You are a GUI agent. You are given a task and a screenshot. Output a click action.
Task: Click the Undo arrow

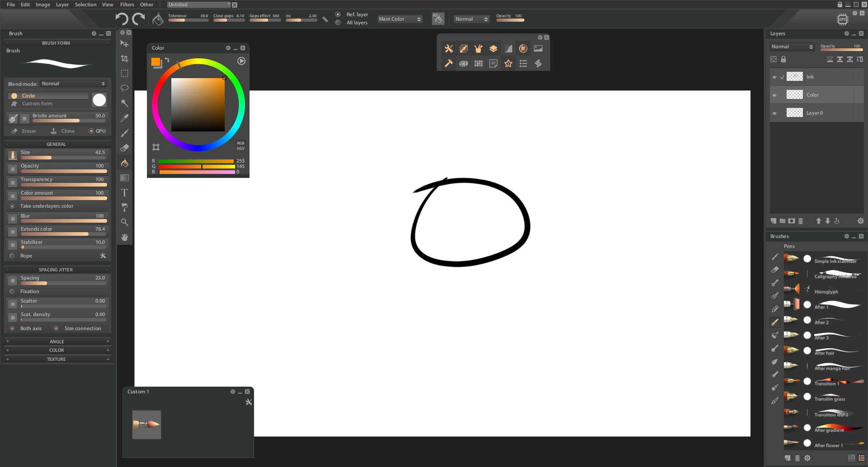click(x=122, y=19)
